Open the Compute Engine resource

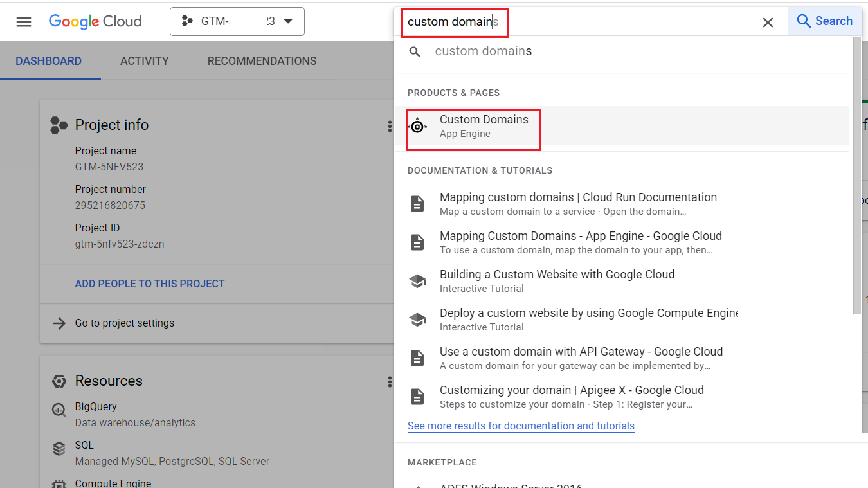click(113, 483)
